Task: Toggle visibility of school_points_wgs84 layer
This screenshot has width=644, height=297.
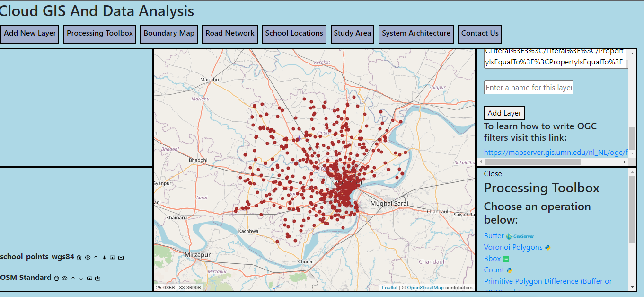Action: click(88, 258)
